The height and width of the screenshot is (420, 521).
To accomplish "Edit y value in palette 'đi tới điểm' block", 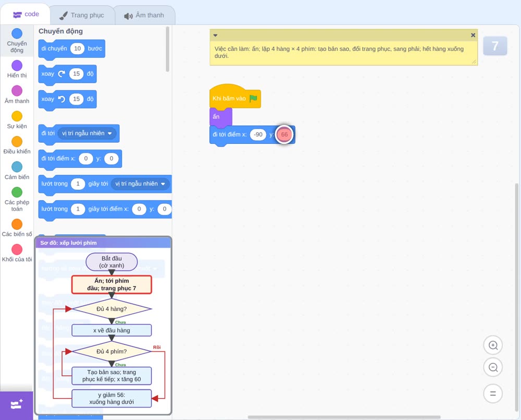I will coord(111,158).
